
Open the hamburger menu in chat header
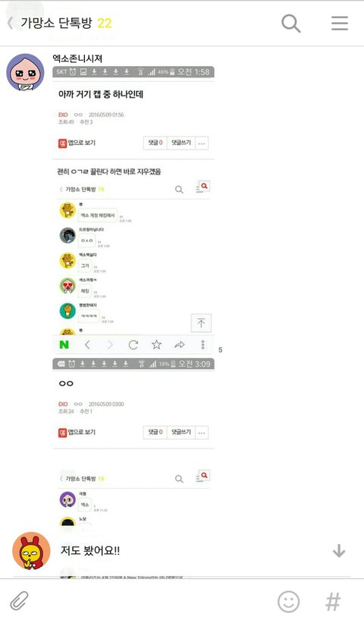point(340,24)
